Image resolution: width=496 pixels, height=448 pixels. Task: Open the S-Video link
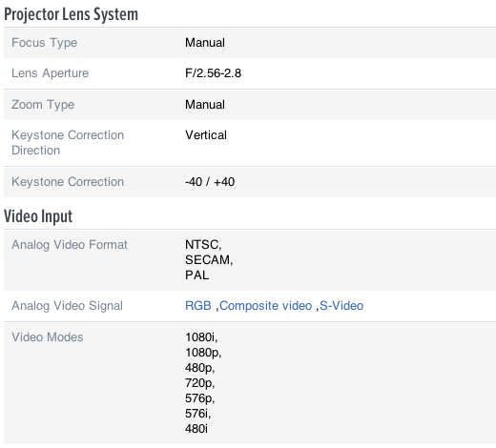pyautogui.click(x=341, y=306)
